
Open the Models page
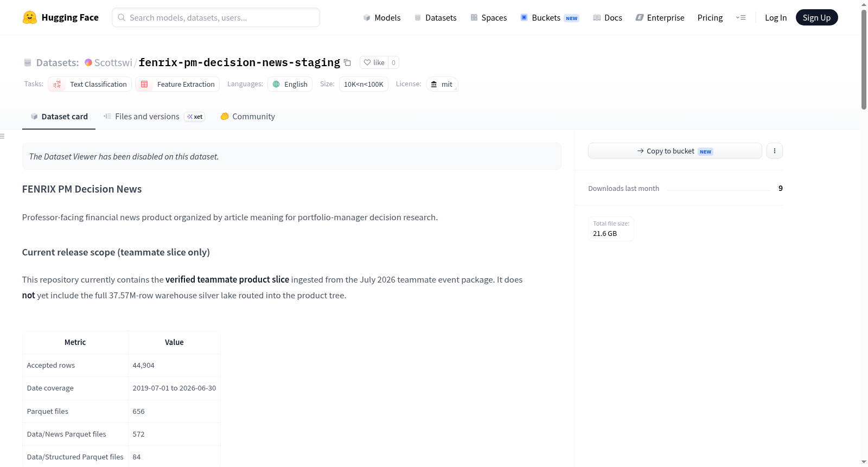(x=382, y=17)
